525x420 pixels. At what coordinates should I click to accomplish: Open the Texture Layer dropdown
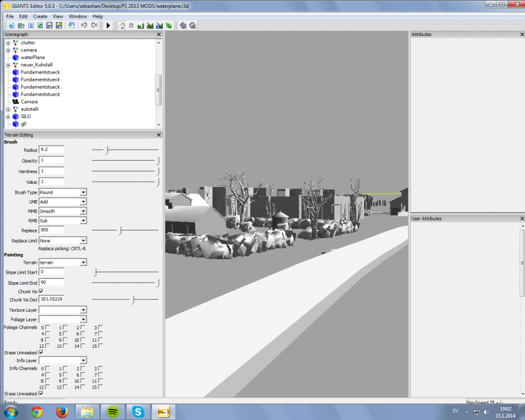(x=62, y=310)
